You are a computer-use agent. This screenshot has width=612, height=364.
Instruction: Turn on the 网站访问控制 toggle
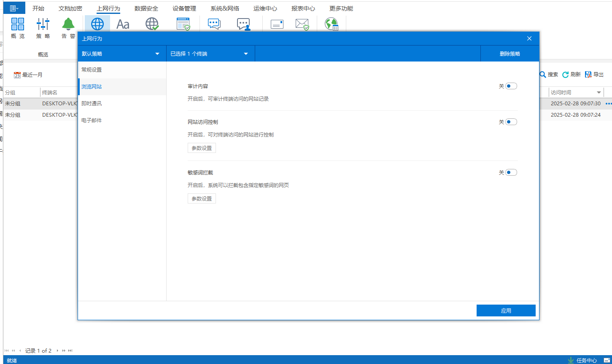click(511, 122)
